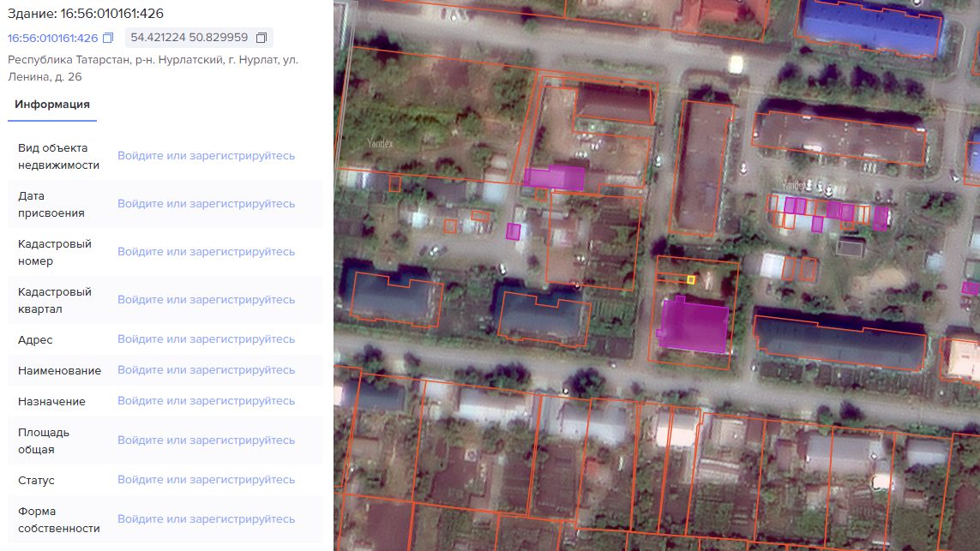
Task: Select the large magenta highlighted building on map
Action: tap(694, 326)
